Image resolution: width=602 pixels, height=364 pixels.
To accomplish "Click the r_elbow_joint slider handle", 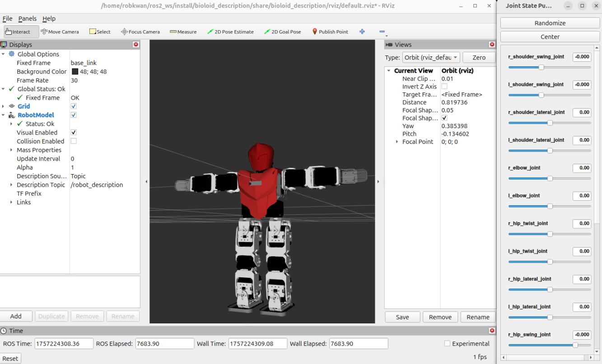I will pos(550,179).
